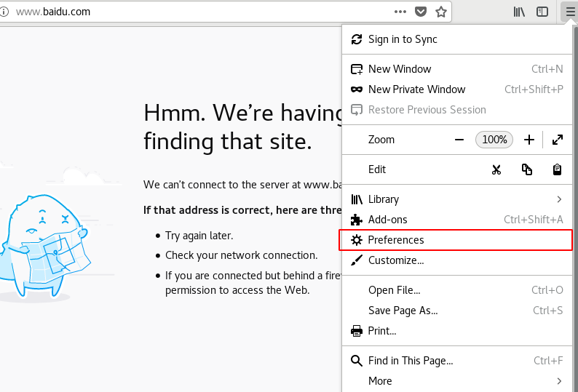Open a New Window
Image resolution: width=578 pixels, height=392 pixels.
[x=457, y=69]
